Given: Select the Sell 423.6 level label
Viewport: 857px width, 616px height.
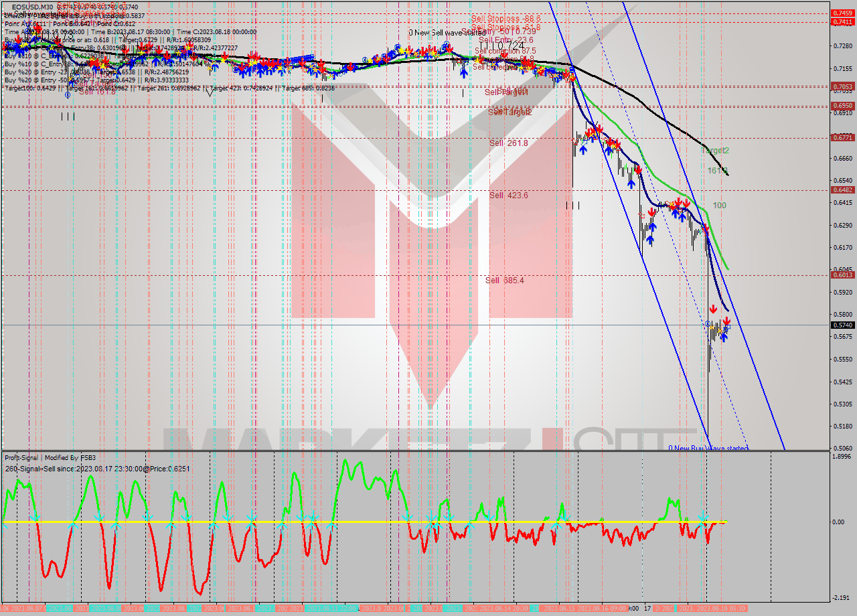Looking at the screenshot, I should 508,196.
